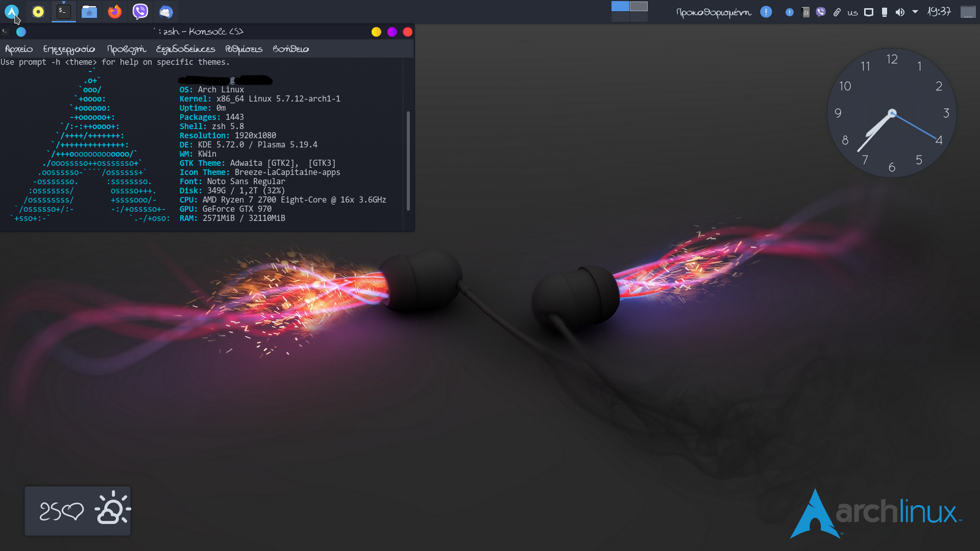Click the small blue info tray icon
The height and width of the screenshot is (551, 980).
[x=790, y=12]
